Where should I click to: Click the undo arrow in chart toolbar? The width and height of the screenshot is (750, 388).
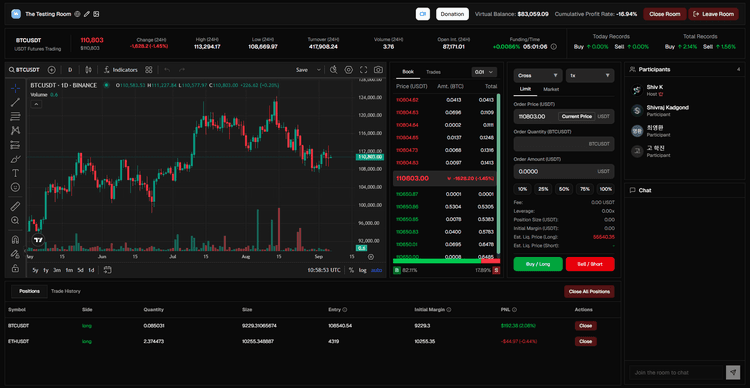[x=167, y=70]
